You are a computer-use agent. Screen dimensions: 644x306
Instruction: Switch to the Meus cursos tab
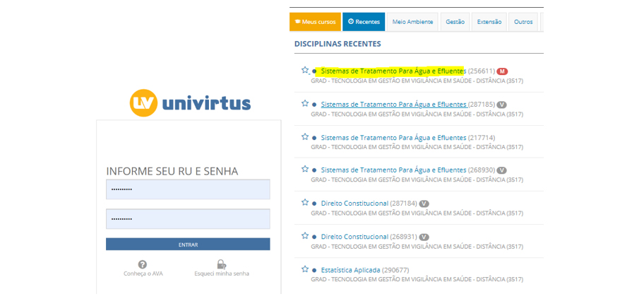[x=315, y=22]
